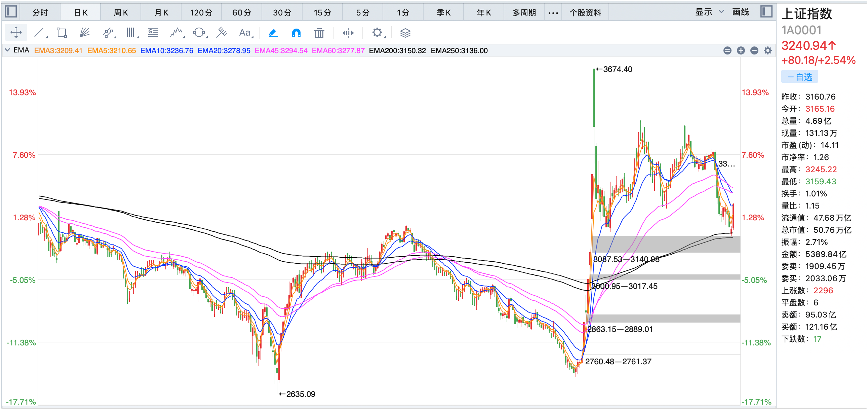
Task: Collapse the EMA indicator chevron
Action: point(7,50)
